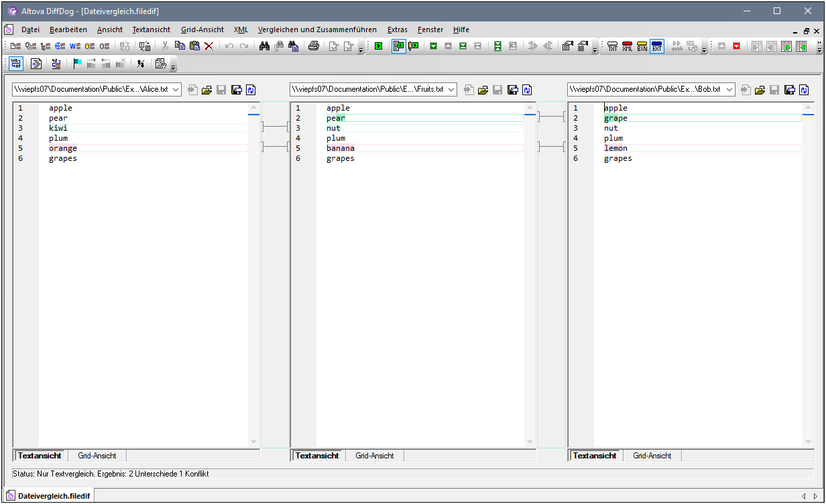The width and height of the screenshot is (826, 504).
Task: Enable BIN binary comparison mode
Action: [642, 46]
